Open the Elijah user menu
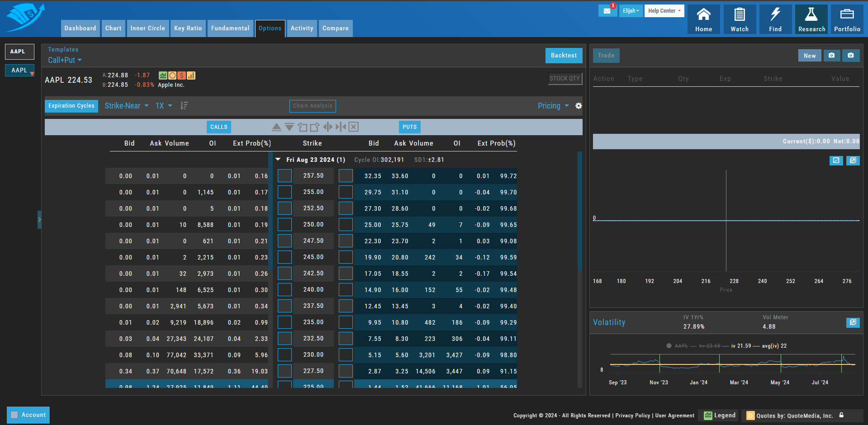 tap(631, 11)
